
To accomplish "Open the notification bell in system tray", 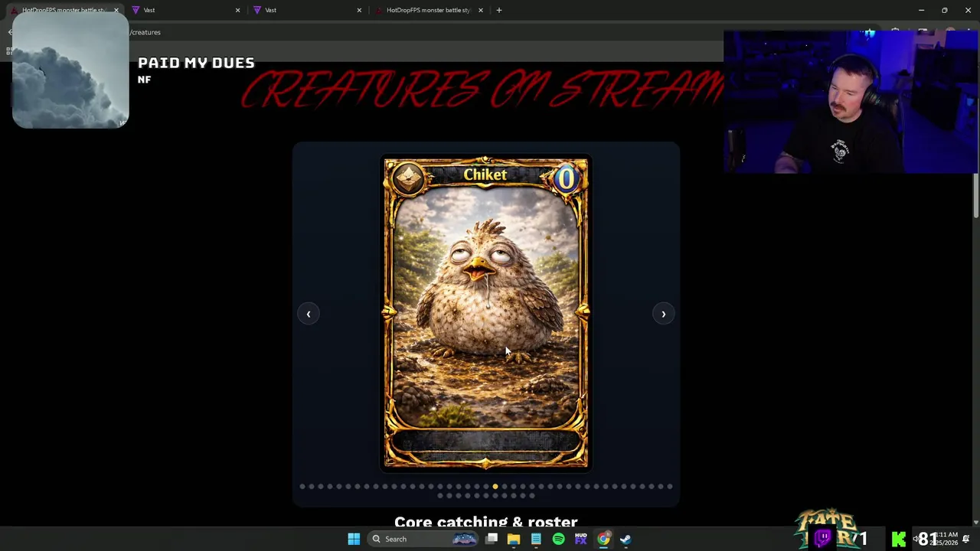I will click(965, 539).
